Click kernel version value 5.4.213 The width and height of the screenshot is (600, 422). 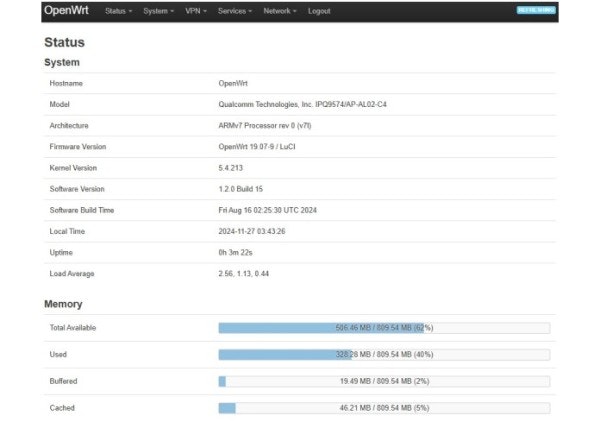click(x=230, y=168)
